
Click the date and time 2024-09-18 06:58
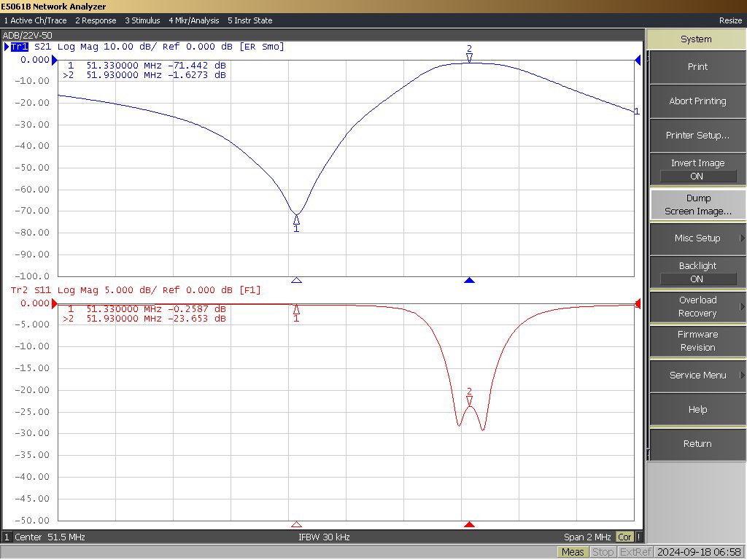699,552
